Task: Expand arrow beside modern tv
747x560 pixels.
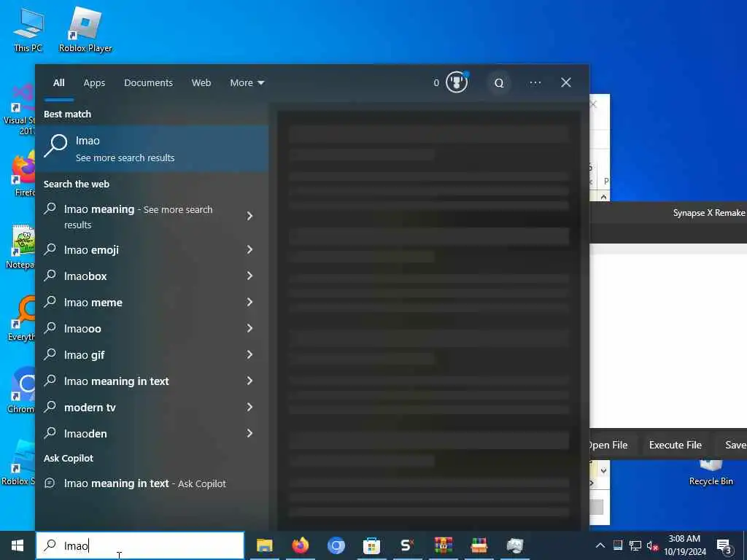Action: click(x=249, y=407)
